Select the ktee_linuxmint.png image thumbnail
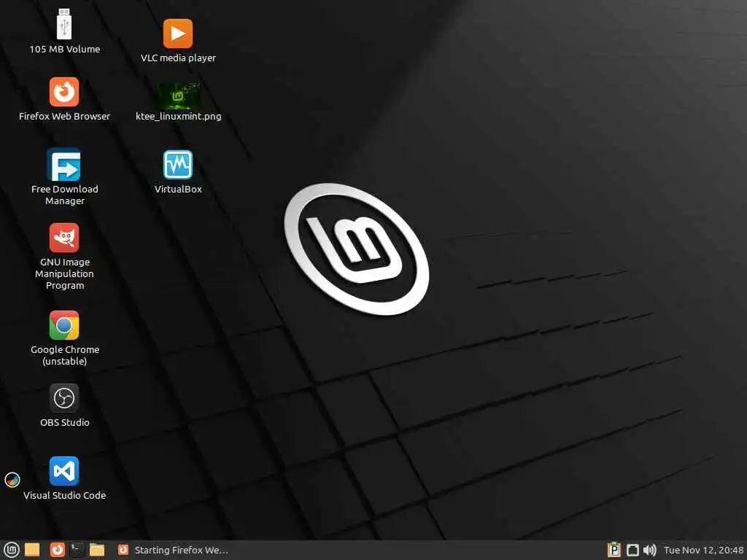This screenshot has width=747, height=560. [178, 96]
